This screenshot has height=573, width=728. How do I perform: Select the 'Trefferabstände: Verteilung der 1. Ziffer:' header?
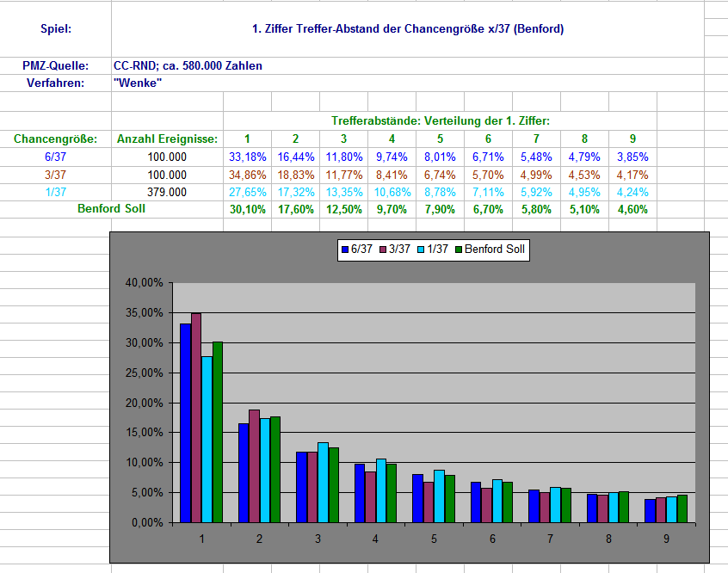tap(440, 120)
